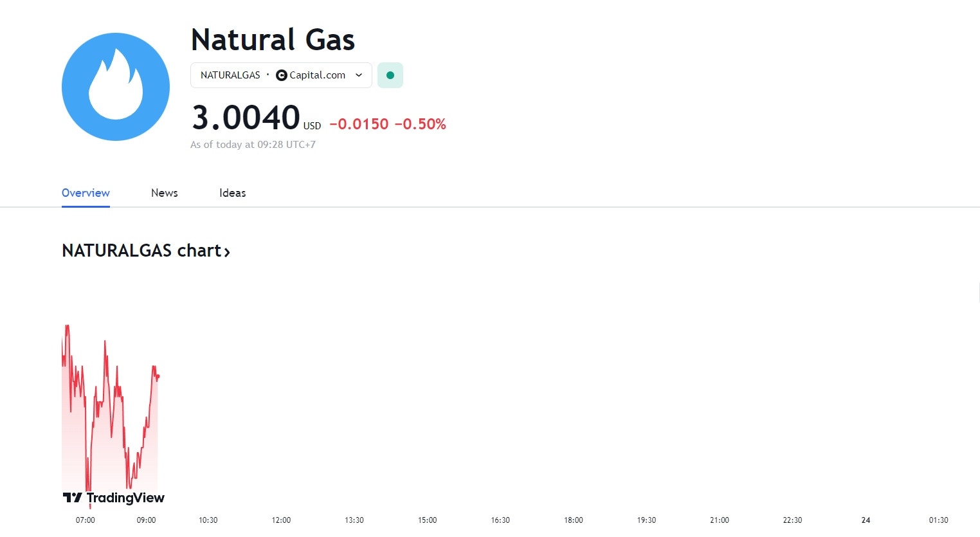Click the Natural Gas flame logo
Image resolution: width=980 pixels, height=537 pixels.
[x=116, y=87]
